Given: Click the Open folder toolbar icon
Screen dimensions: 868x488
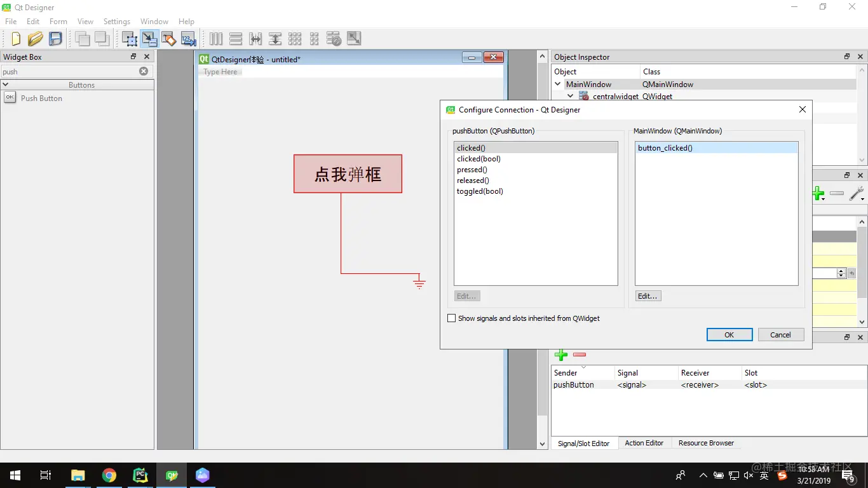Looking at the screenshot, I should pyautogui.click(x=35, y=39).
